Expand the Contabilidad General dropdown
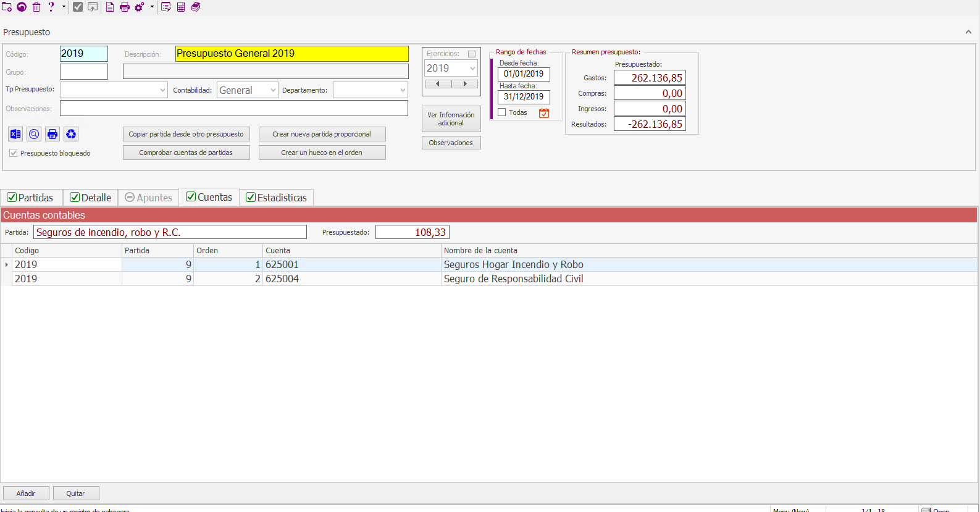This screenshot has width=980, height=512. (x=272, y=90)
